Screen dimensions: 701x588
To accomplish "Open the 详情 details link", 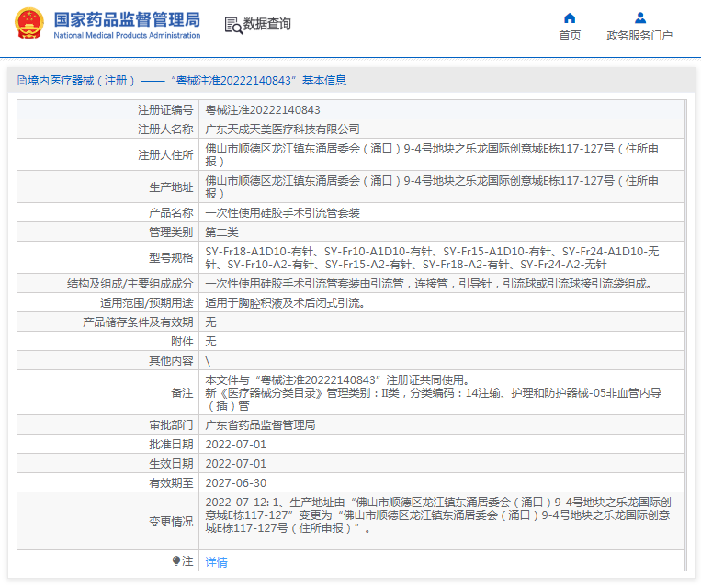I will coord(217,561).
